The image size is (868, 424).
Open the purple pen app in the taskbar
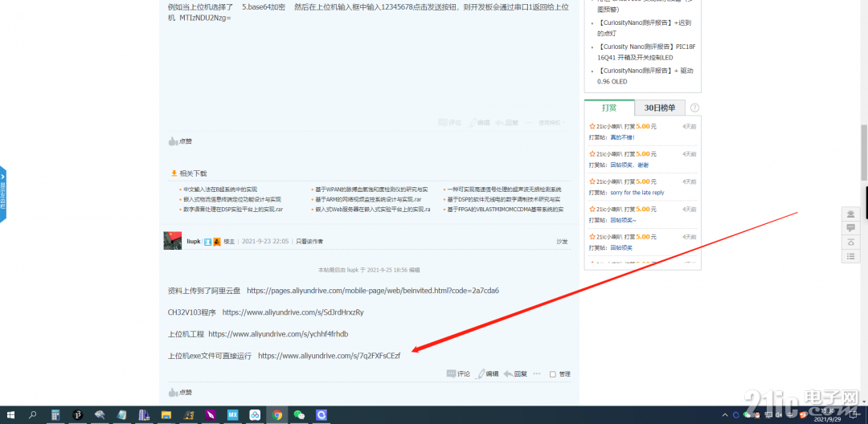coord(211,414)
